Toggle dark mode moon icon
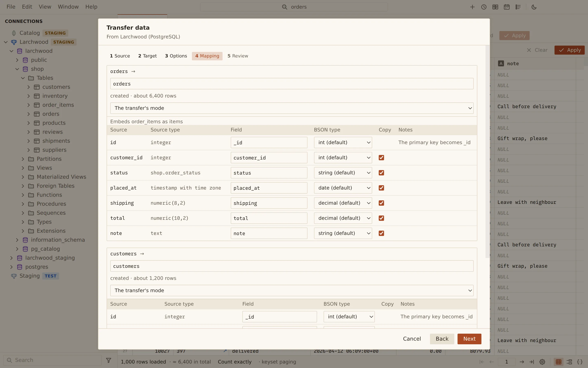 point(534,7)
